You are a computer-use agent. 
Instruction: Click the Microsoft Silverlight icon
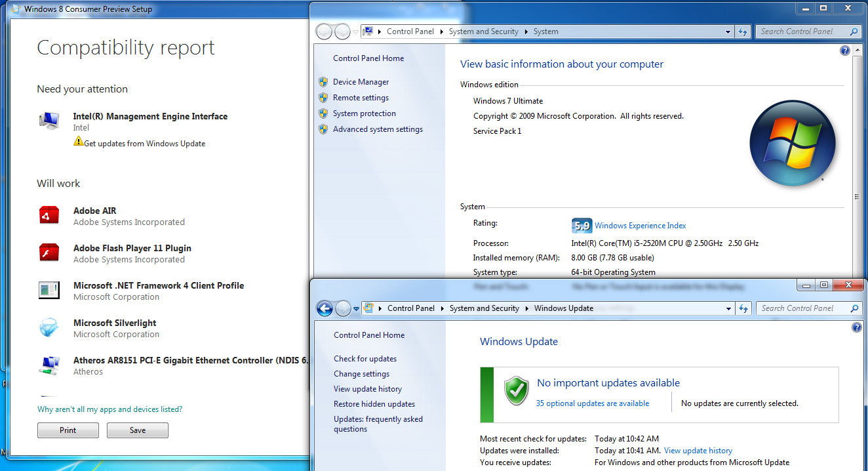[x=49, y=328]
